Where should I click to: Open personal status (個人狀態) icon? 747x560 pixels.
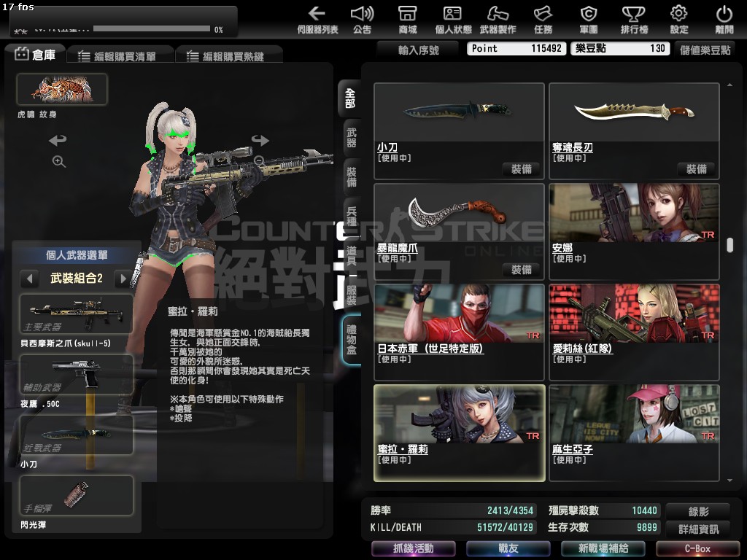452,20
